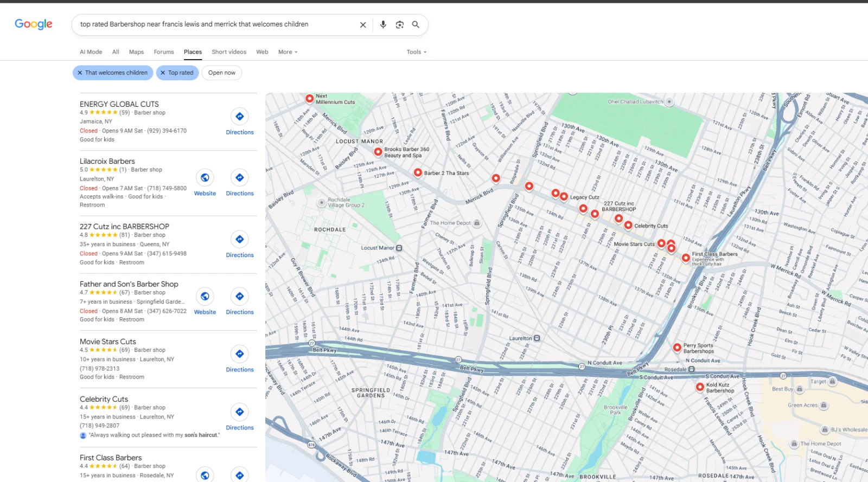868x482 pixels.
Task: Open search by image camera icon
Action: pyautogui.click(x=400, y=24)
